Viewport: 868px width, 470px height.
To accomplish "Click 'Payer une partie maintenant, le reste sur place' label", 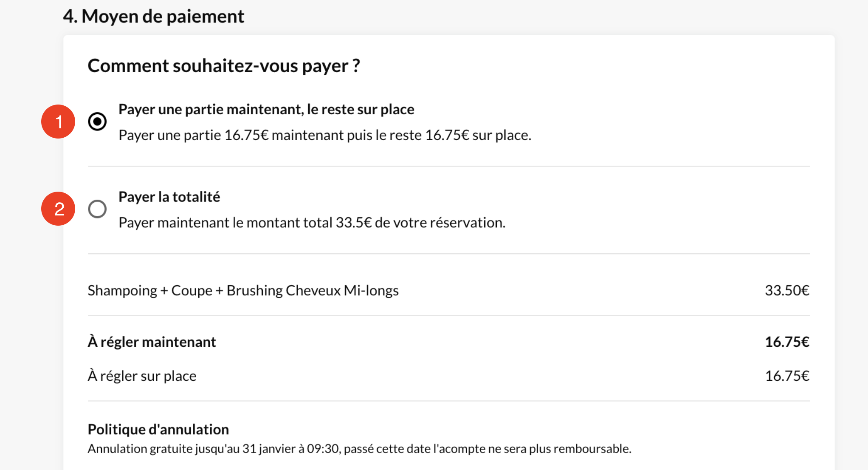I will click(x=266, y=109).
